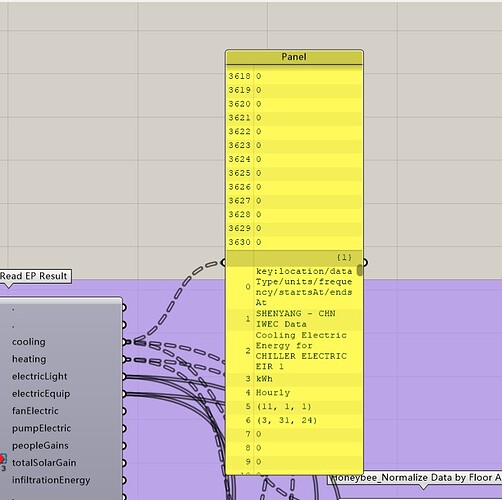Click the infiltrationEnergy output grip
502x500 pixels.
(124, 481)
